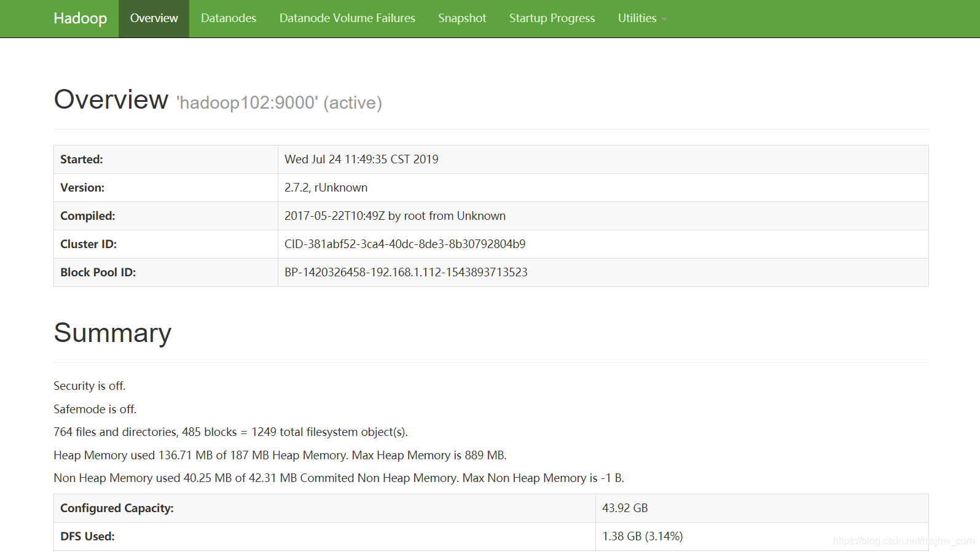Select the Configured Capacity: label
This screenshot has width=980, height=552.
pos(117,508)
